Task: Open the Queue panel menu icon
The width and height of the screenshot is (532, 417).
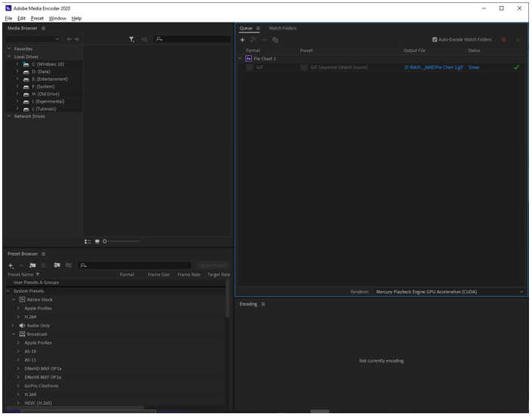Action: pyautogui.click(x=258, y=28)
